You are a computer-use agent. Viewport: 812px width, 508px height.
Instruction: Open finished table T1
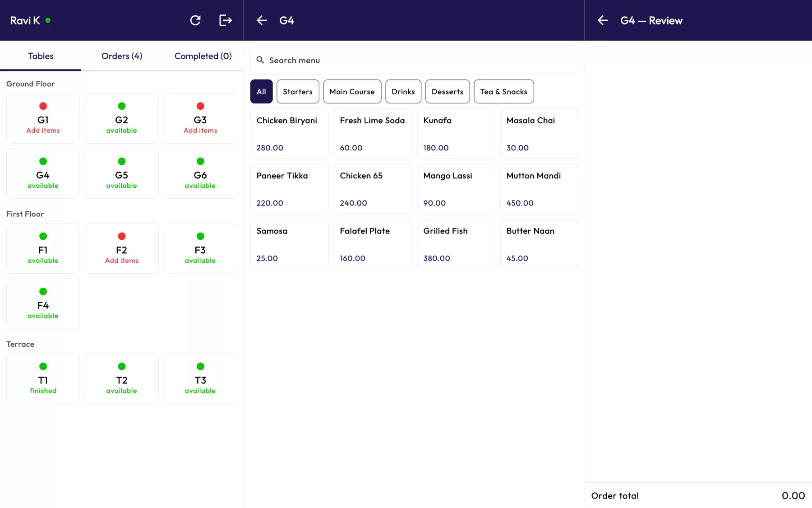click(43, 378)
